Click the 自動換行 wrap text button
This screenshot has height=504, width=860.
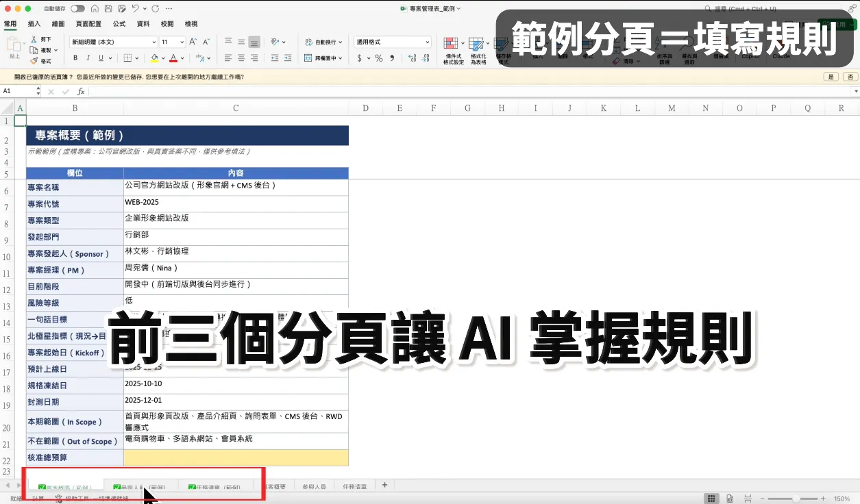click(x=324, y=42)
